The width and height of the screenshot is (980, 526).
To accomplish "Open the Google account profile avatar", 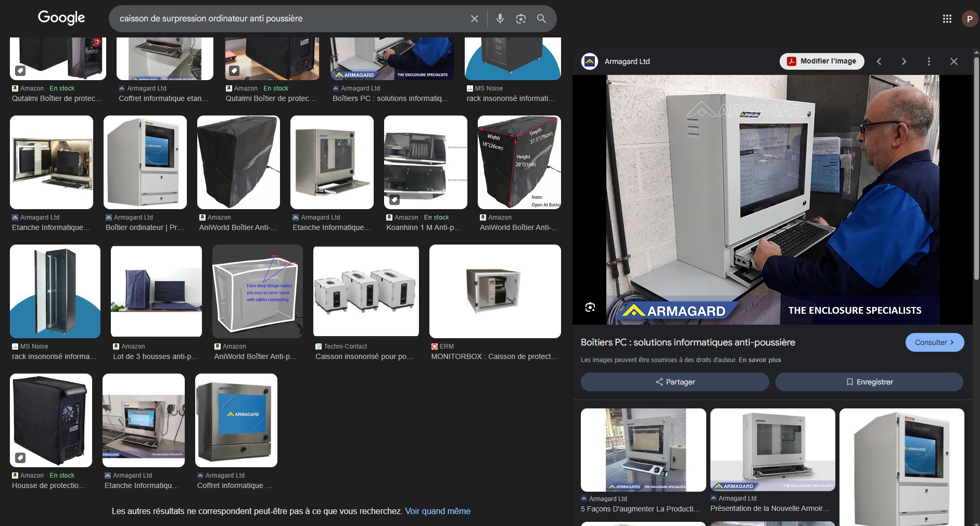I will [x=969, y=19].
